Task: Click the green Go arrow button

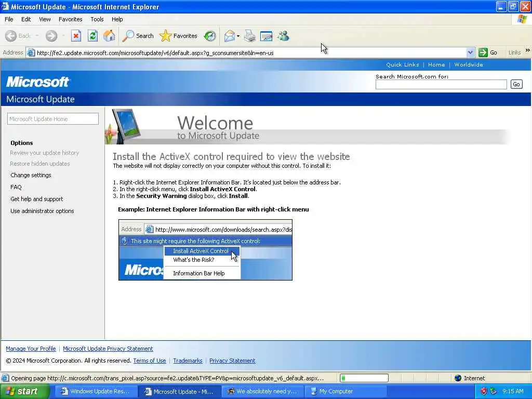Action: coord(483,52)
